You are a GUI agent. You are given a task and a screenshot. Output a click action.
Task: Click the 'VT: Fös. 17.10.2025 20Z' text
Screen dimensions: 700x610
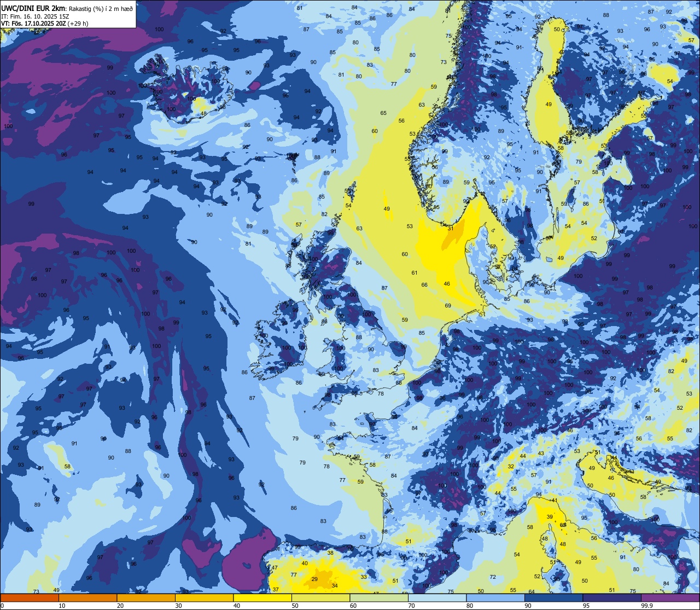coord(33,23)
